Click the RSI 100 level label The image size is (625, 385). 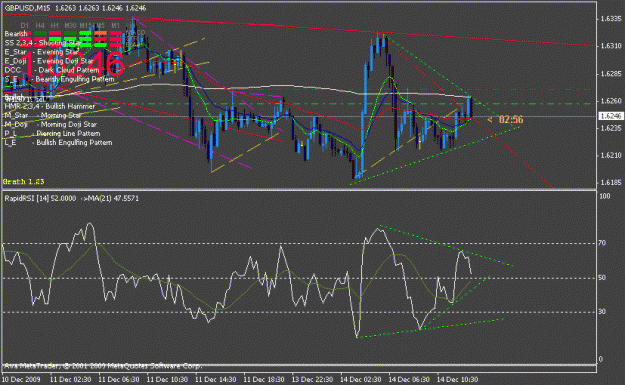pos(605,196)
